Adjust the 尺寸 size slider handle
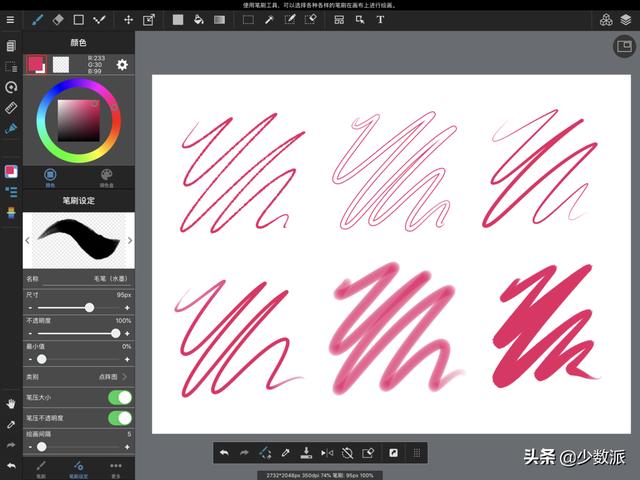This screenshot has width=640, height=480. click(89, 307)
